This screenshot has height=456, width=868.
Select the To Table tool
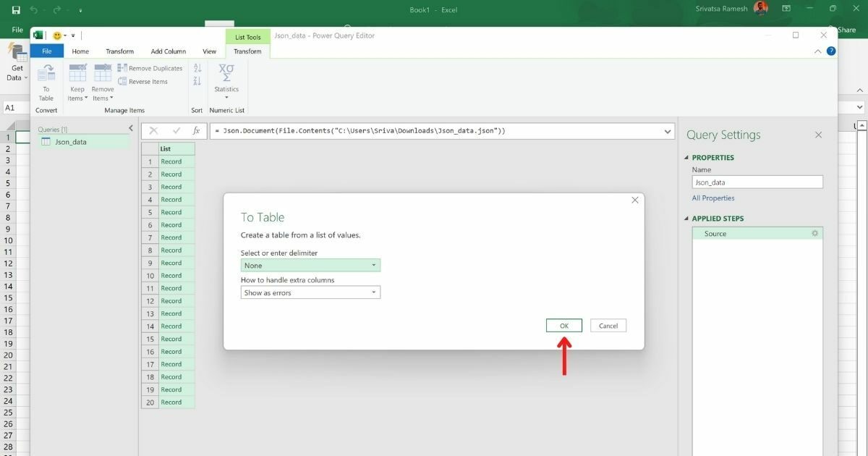click(46, 81)
